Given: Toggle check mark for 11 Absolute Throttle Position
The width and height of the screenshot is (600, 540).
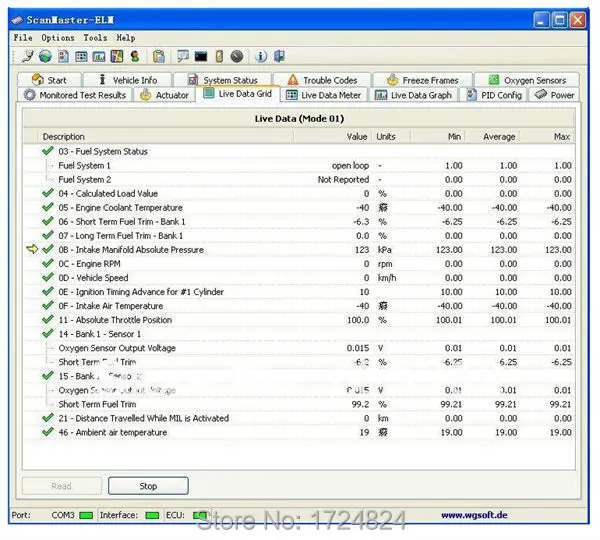Looking at the screenshot, I should tap(47, 319).
